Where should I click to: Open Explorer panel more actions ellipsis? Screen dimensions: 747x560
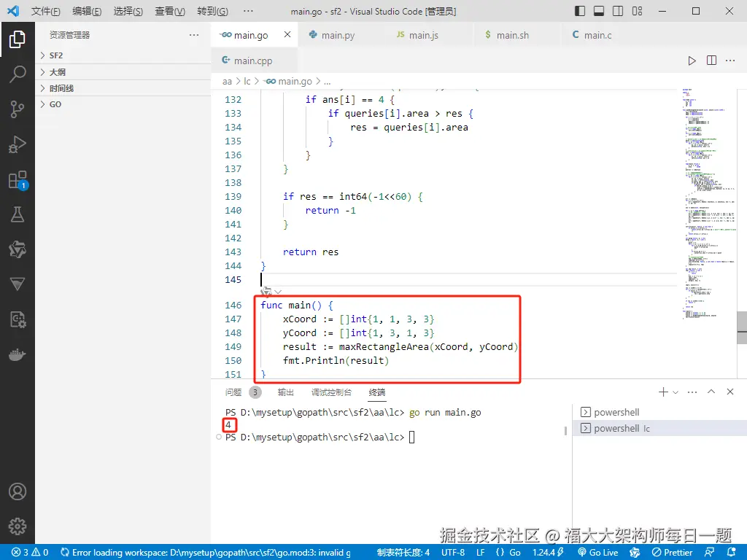pos(194,35)
